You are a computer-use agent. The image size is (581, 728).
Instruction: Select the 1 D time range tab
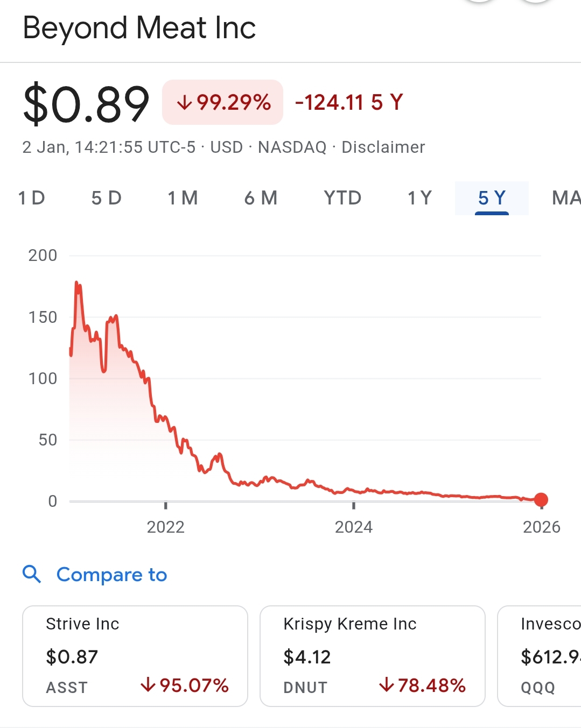point(31,198)
